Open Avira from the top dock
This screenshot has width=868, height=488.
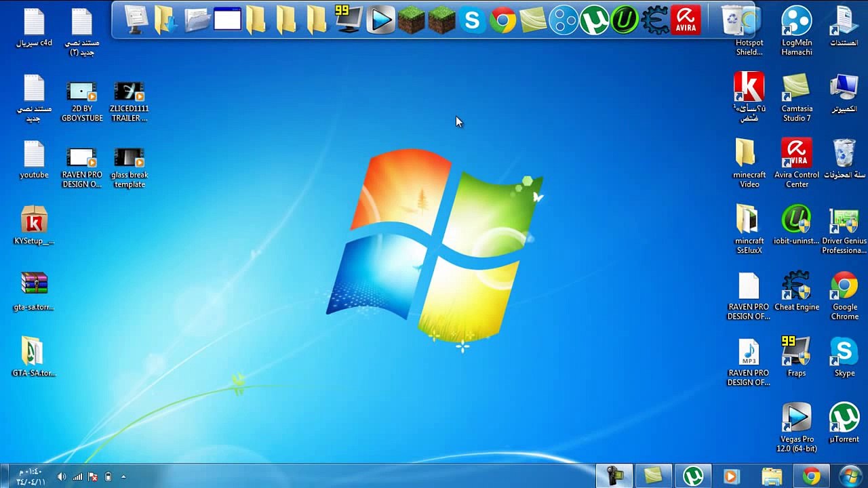(686, 20)
